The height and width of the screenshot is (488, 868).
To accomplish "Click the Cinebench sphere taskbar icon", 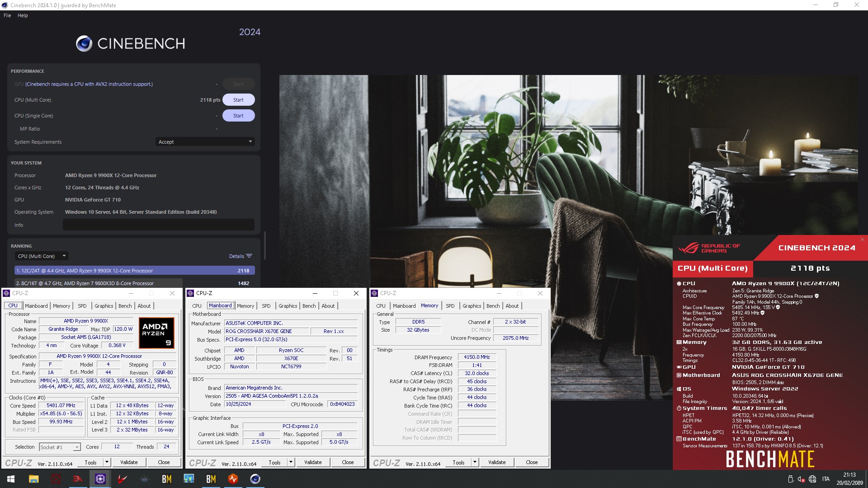I will pos(255,479).
